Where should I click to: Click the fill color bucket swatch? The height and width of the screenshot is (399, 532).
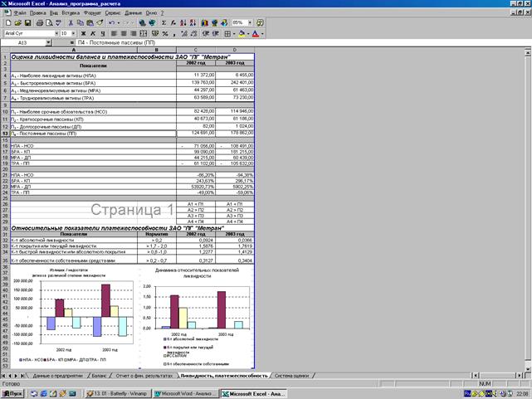click(242, 33)
